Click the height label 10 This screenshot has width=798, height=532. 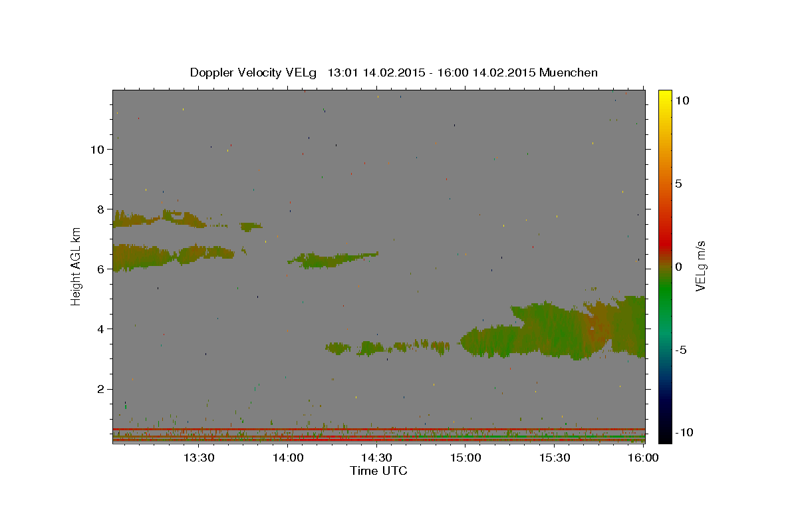97,149
